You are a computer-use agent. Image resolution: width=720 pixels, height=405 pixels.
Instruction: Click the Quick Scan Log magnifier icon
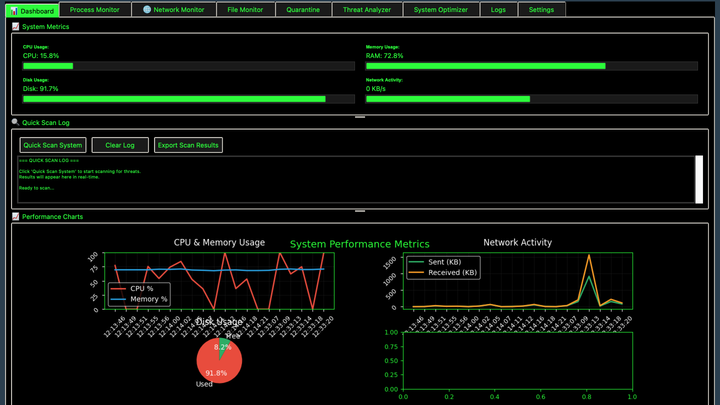coord(15,122)
